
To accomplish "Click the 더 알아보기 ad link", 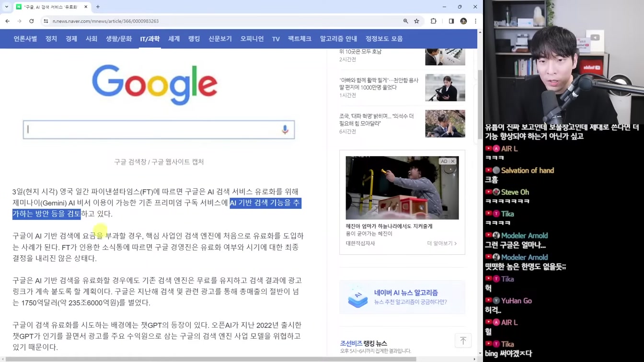I will tap(442, 243).
